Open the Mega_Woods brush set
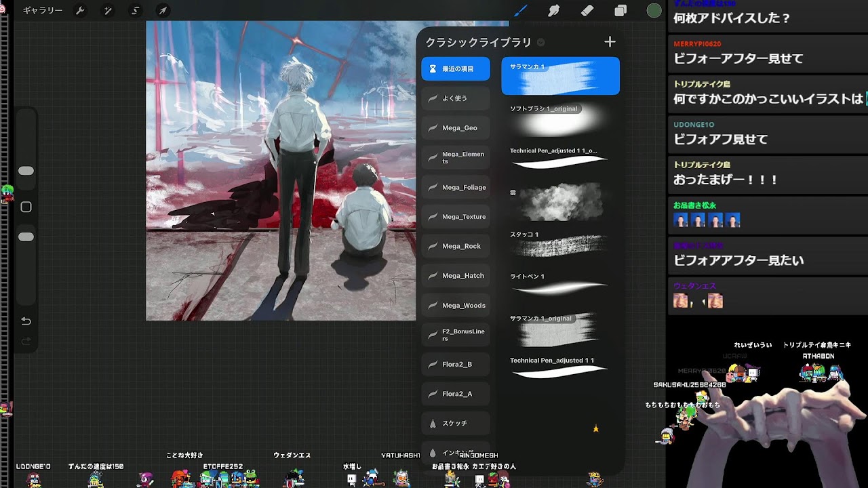Image resolution: width=868 pixels, height=488 pixels. click(x=456, y=305)
